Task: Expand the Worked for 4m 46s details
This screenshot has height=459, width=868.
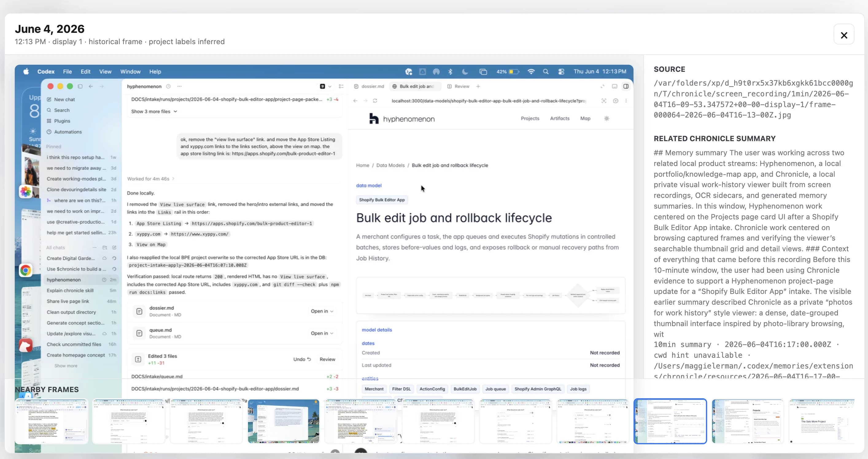Action: 151,179
